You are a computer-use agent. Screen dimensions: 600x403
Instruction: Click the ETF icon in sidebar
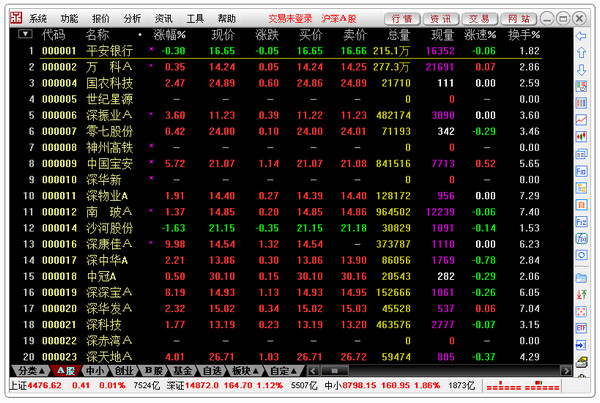pos(581,328)
